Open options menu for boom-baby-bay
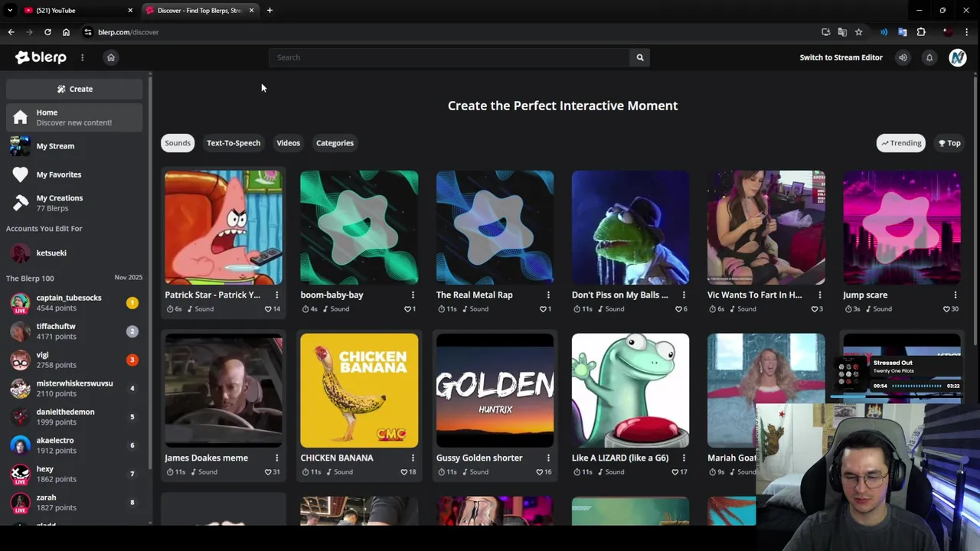Viewport: 980px width, 551px height. coord(413,295)
